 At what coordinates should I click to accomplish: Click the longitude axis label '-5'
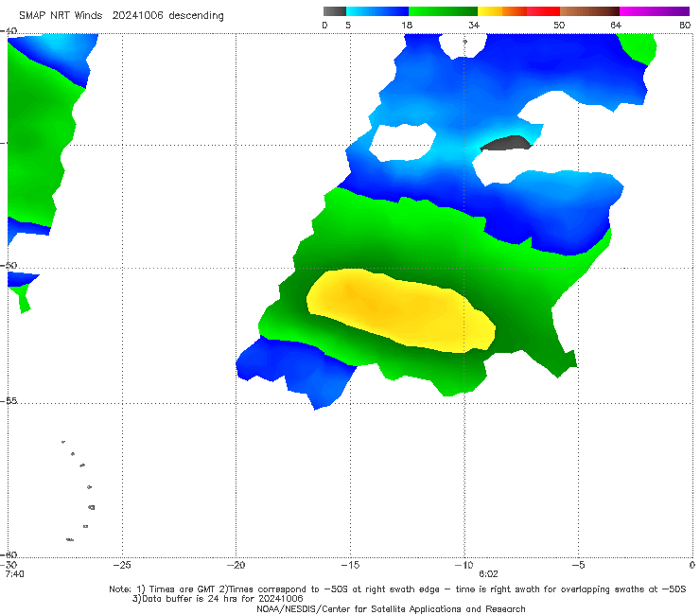pos(578,565)
